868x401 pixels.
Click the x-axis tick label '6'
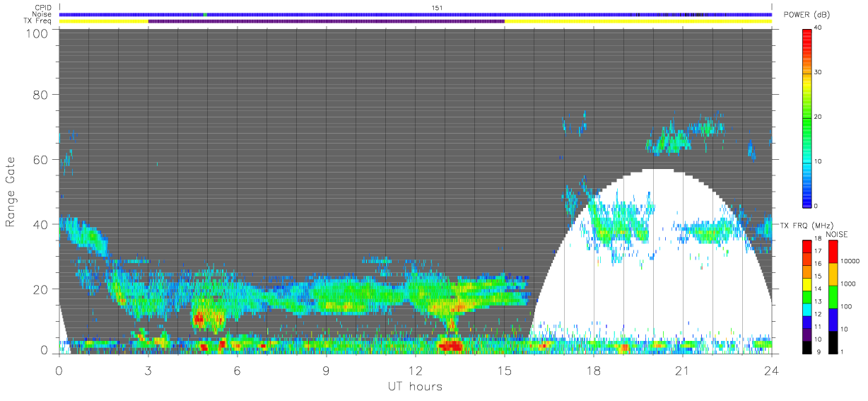237,370
